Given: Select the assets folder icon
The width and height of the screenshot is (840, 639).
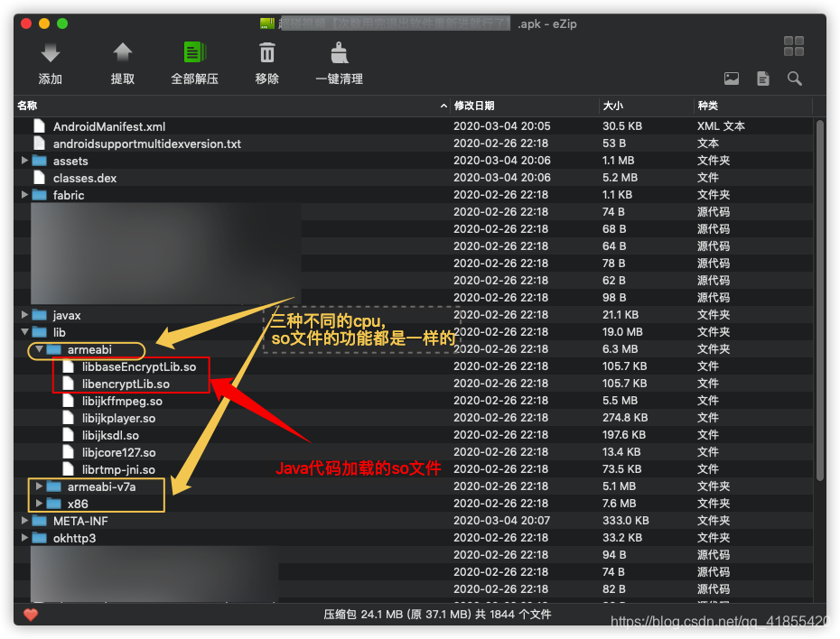Looking at the screenshot, I should tap(39, 161).
